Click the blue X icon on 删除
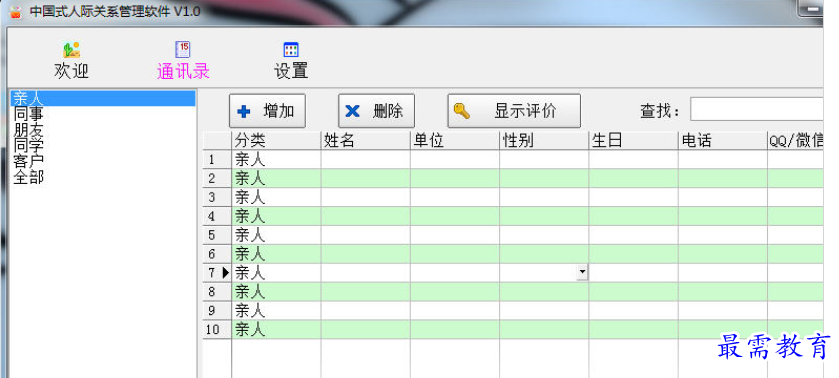The image size is (839, 378). click(x=353, y=111)
